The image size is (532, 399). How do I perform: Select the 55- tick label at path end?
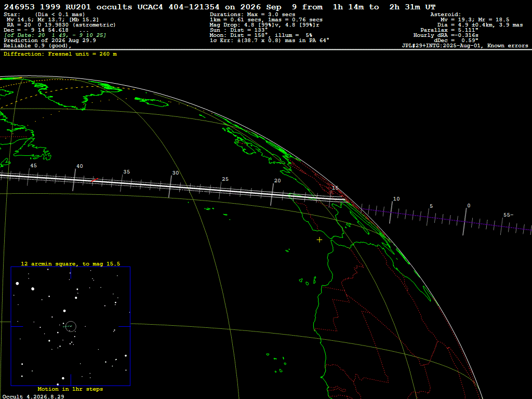pyautogui.click(x=508, y=215)
